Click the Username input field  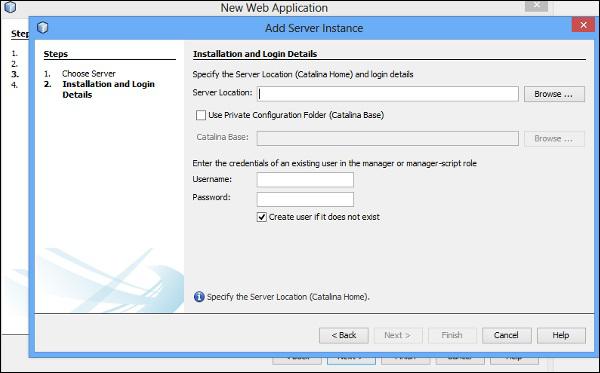(x=305, y=179)
